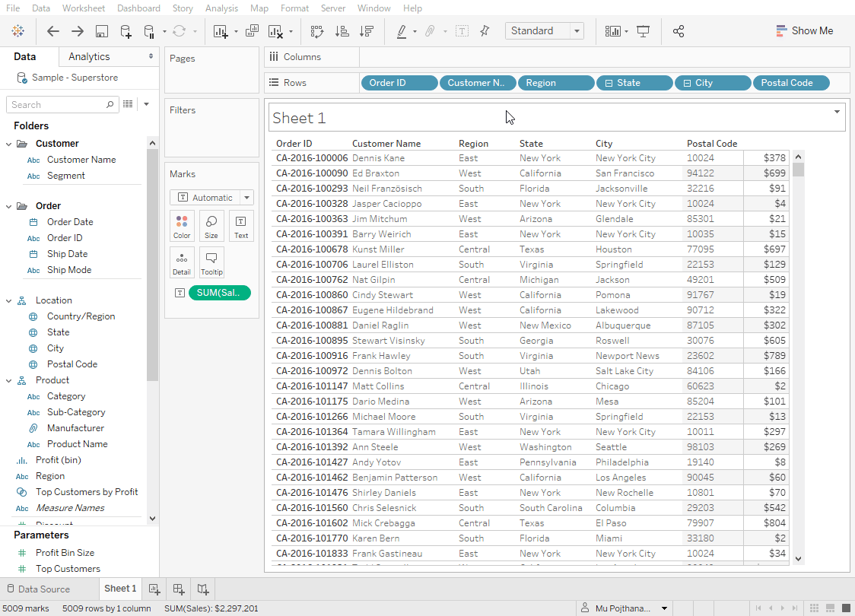Image resolution: width=855 pixels, height=616 pixels.
Task: Click the New story tab icon
Action: click(203, 589)
